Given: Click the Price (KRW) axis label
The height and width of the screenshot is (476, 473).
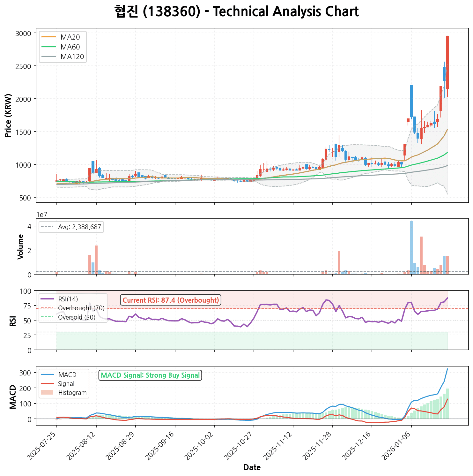Looking at the screenshot, I should [x=9, y=115].
